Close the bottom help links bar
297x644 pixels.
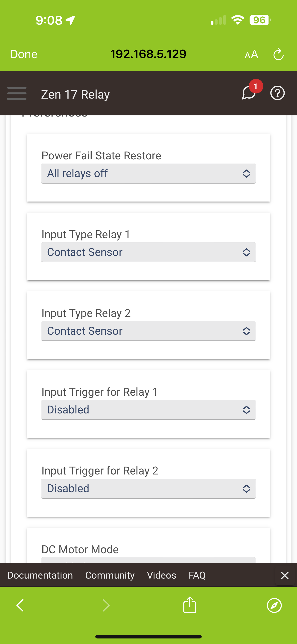[x=285, y=575]
